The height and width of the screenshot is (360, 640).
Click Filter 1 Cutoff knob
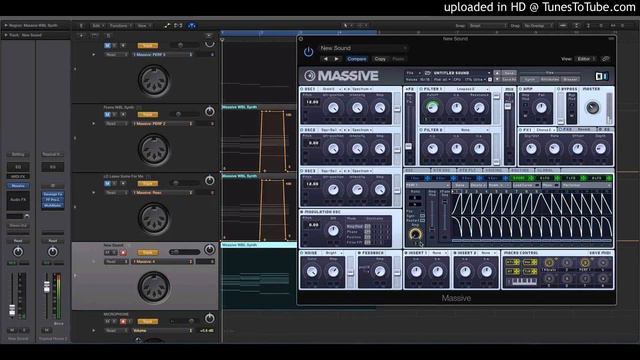point(432,107)
